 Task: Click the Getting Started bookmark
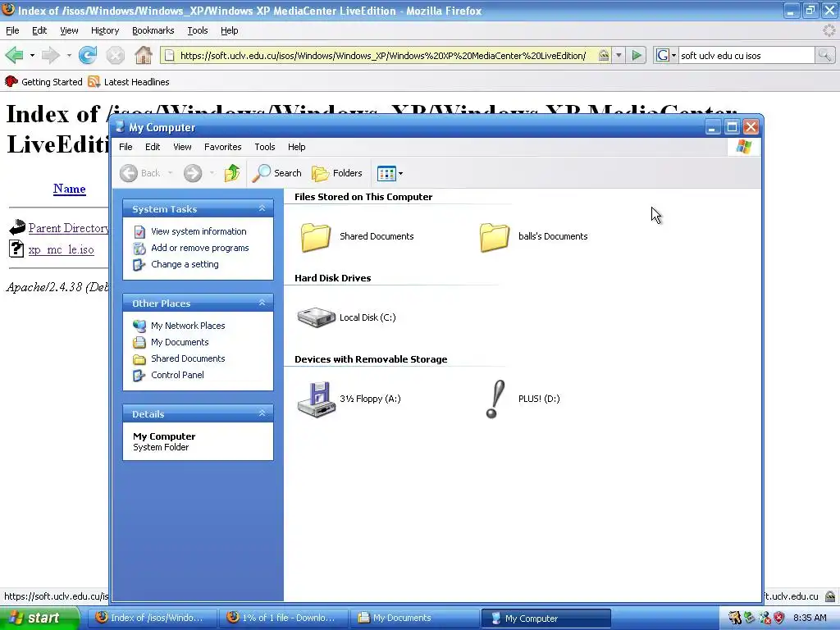click(44, 82)
